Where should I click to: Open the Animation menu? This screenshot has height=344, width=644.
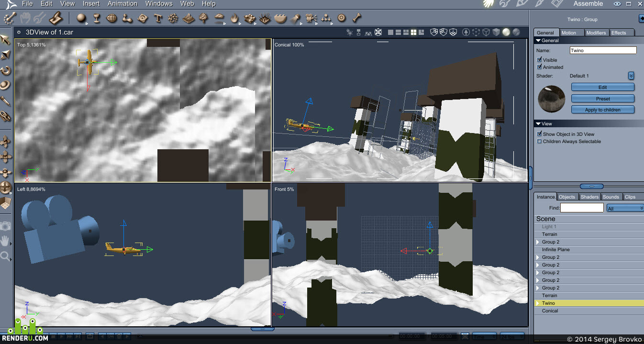(x=122, y=3)
